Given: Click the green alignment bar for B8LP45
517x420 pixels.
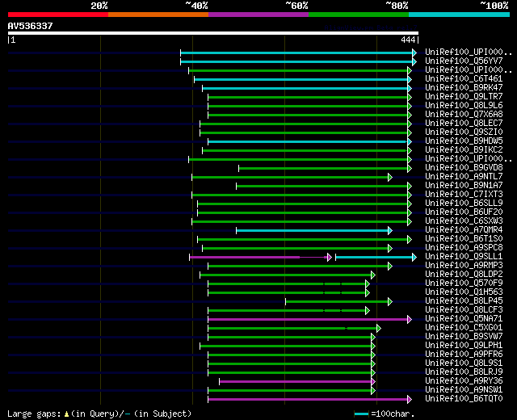Looking at the screenshot, I should click(x=339, y=301).
